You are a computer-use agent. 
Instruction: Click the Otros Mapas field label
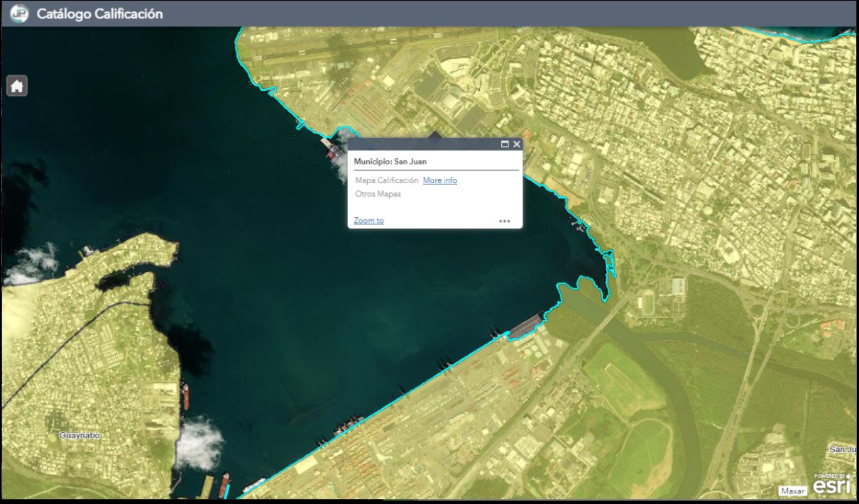point(377,194)
